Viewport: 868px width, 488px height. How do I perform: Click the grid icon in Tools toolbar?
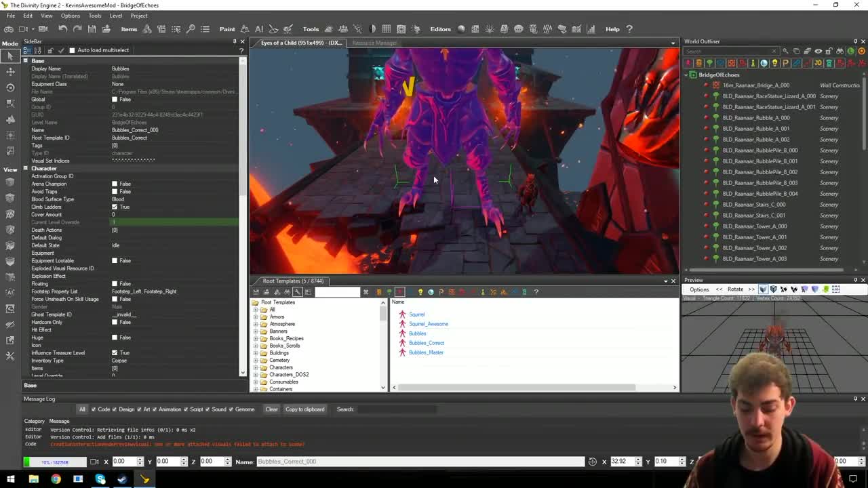(387, 28)
